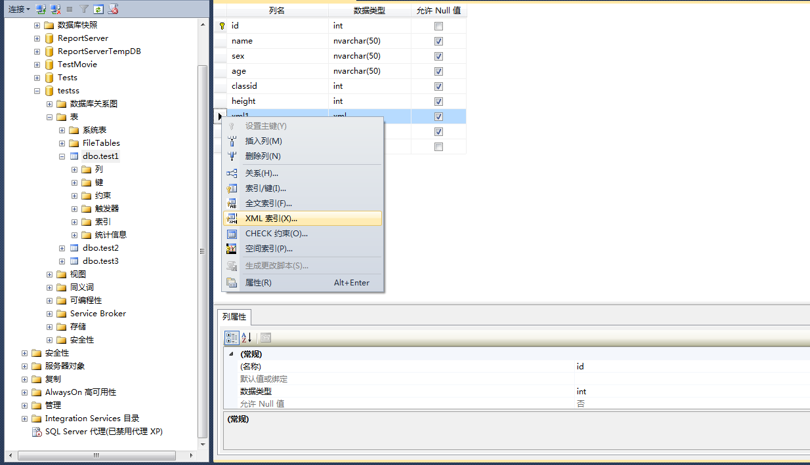Click greyed 生成更改脚本(S)... menu entry
Image resolution: width=810 pixels, height=465 pixels.
coord(303,266)
